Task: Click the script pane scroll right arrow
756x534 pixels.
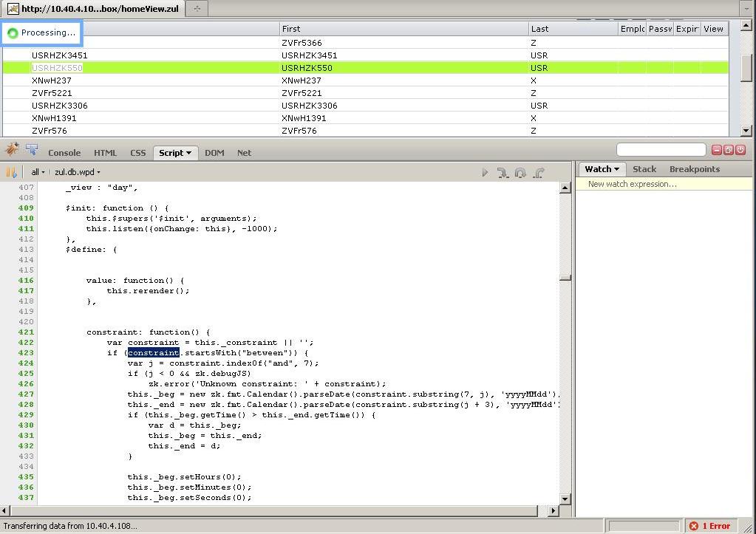Action: pyautogui.click(x=554, y=510)
